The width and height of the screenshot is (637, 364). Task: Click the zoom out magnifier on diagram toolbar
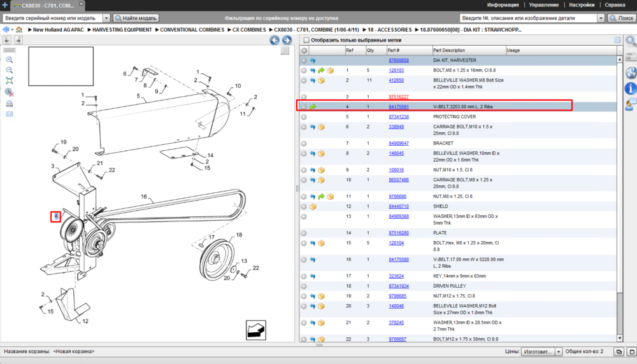10,70
